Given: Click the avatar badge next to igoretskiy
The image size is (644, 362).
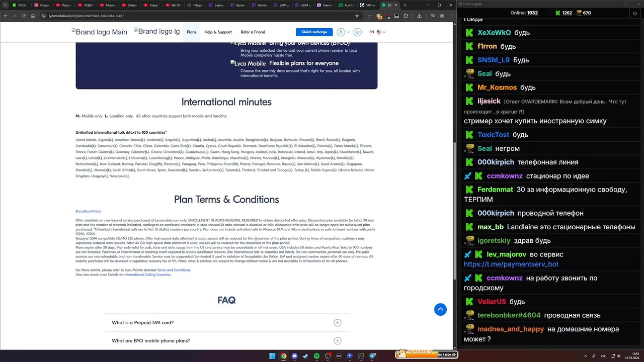Looking at the screenshot, I should tap(469, 240).
